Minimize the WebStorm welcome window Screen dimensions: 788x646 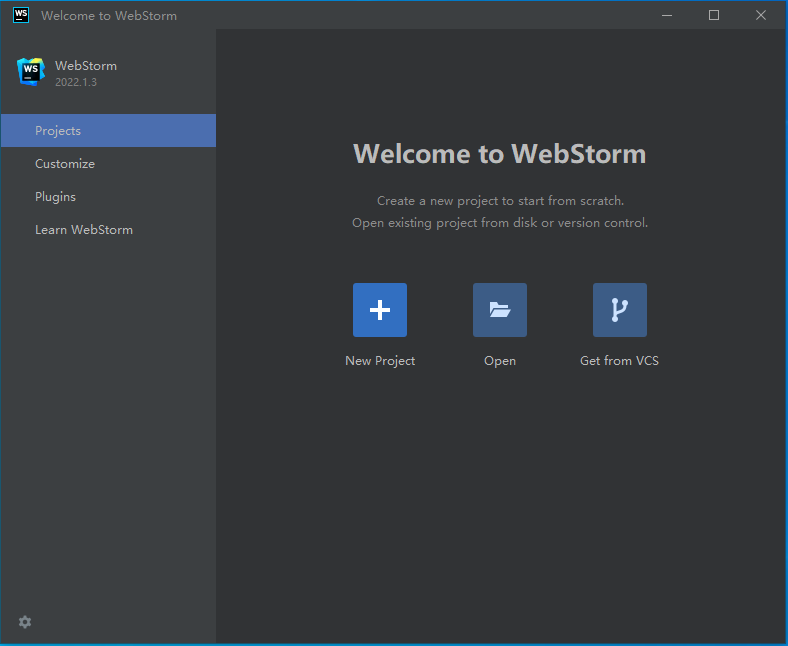click(x=667, y=15)
